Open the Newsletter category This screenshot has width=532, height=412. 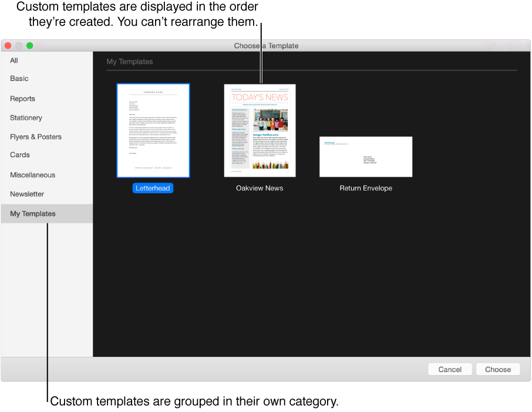click(27, 194)
